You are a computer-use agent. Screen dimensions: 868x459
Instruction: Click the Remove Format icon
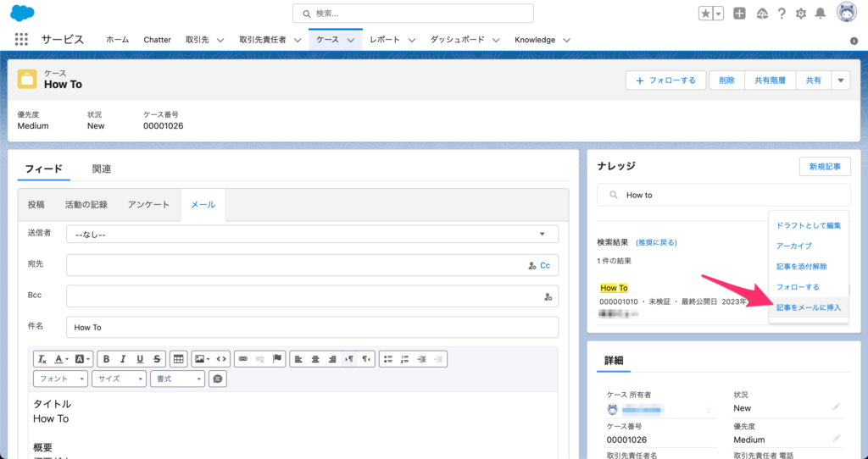point(42,359)
